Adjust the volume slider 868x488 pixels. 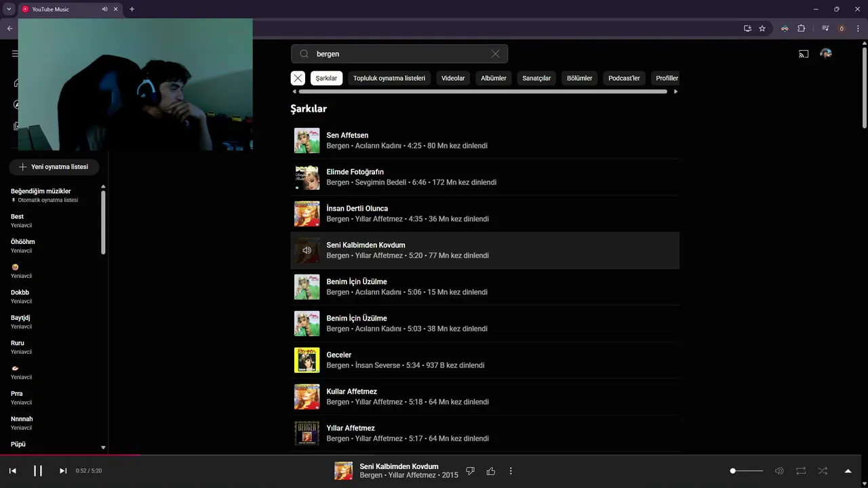pyautogui.click(x=747, y=470)
